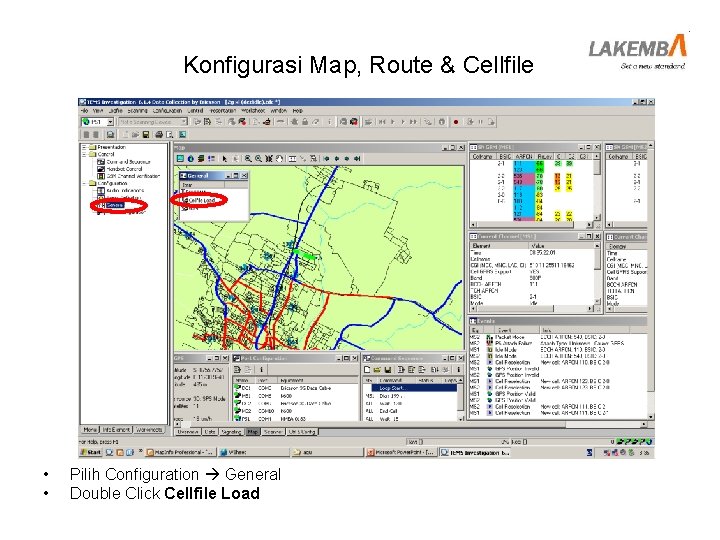Switch to MapInfo Professional in the taskbar
Image resolution: width=720 pixels, height=540 pixels.
coord(180,453)
